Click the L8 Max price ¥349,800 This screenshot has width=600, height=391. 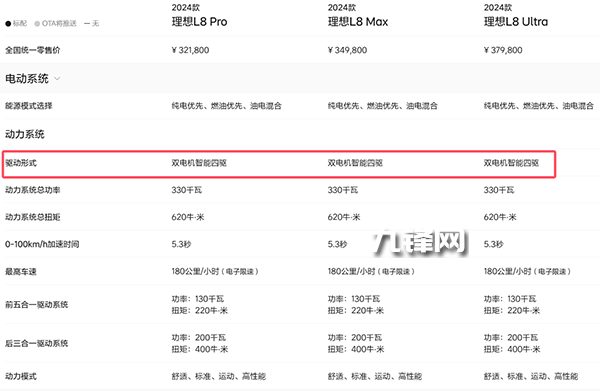(x=347, y=50)
